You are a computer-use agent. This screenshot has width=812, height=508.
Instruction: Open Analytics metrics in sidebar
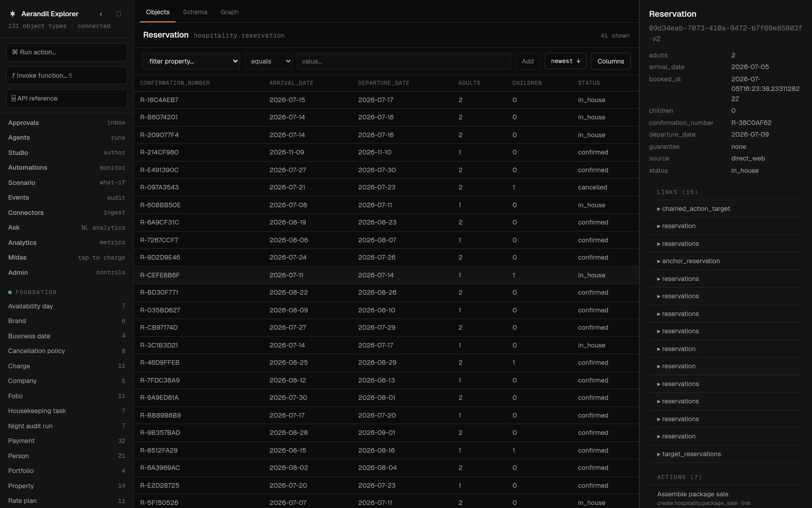pos(66,243)
